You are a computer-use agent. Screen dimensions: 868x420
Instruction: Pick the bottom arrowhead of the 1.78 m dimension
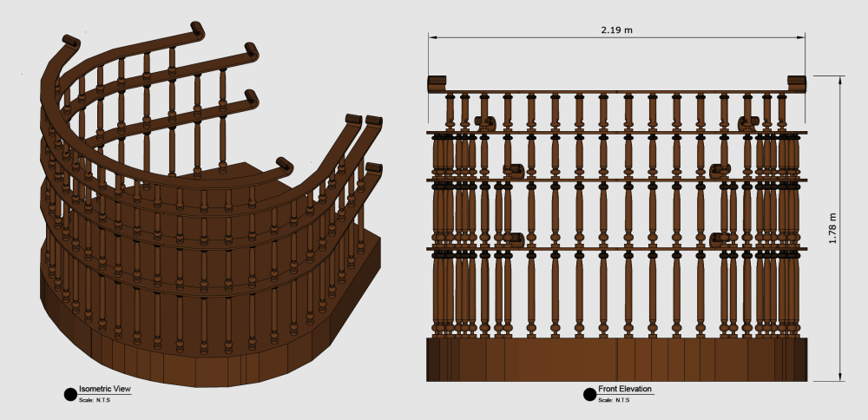840,377
